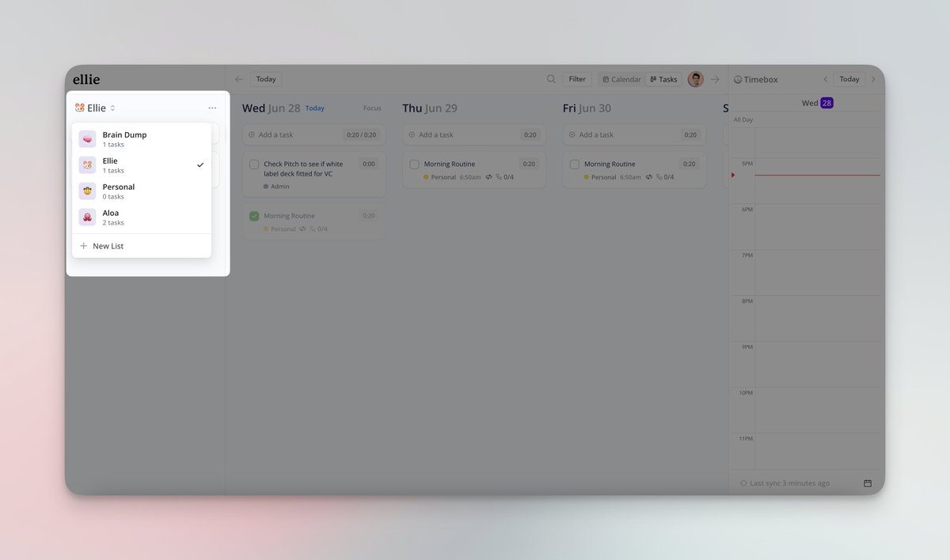Select the octopus icon for the Aloa list
The height and width of the screenshot is (560, 950).
tap(87, 217)
